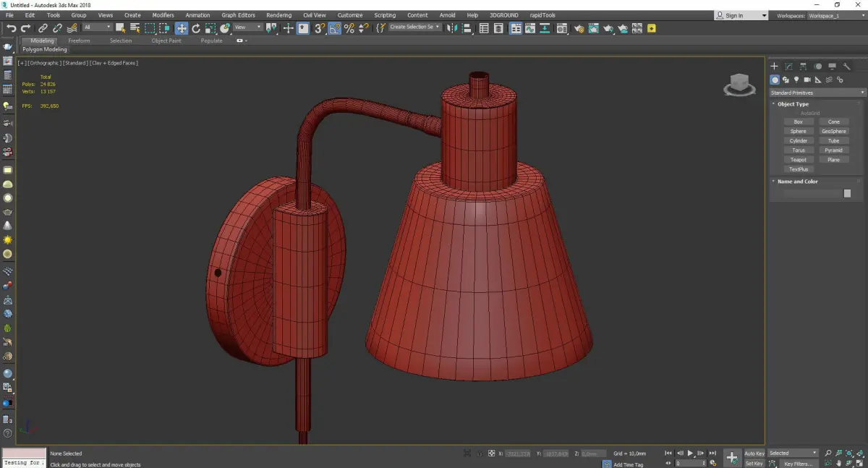The image size is (868, 468).
Task: Switch to the Freeform ribbon tab
Action: (79, 41)
